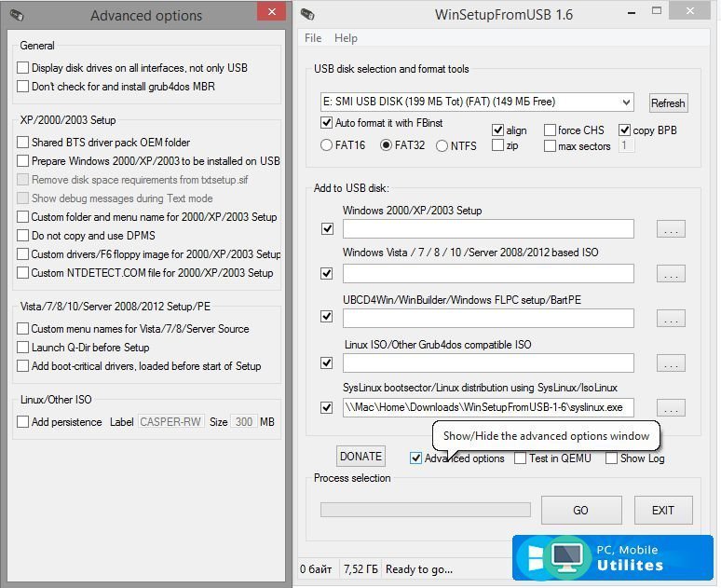Click the Linux ISO/Grub4dos path field
The image size is (721, 588).
pos(488,363)
